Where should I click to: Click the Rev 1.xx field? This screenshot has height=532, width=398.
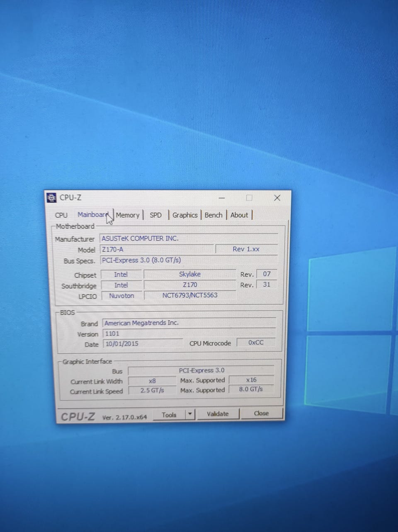(x=246, y=249)
